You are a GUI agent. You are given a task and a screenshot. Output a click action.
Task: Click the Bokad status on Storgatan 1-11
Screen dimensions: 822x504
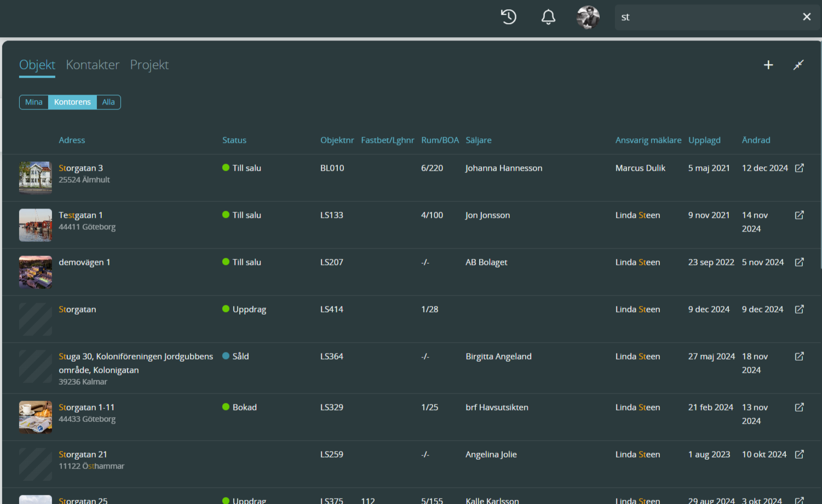pos(239,407)
